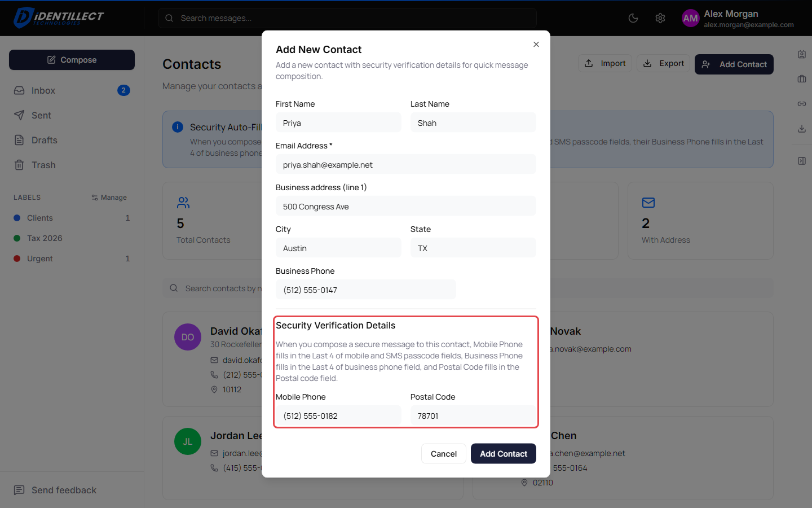Click Manage next to Labels

click(x=109, y=198)
